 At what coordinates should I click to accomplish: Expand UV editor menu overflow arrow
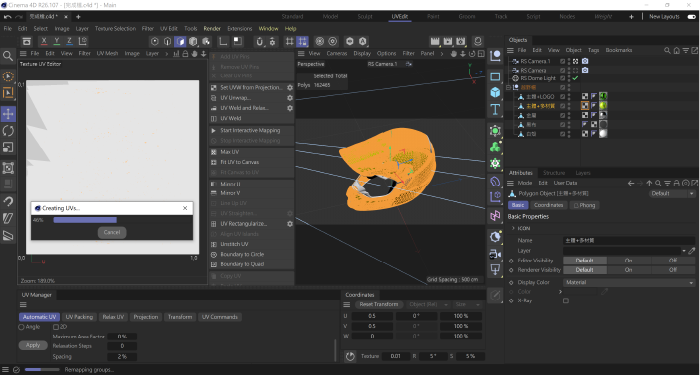(x=167, y=54)
